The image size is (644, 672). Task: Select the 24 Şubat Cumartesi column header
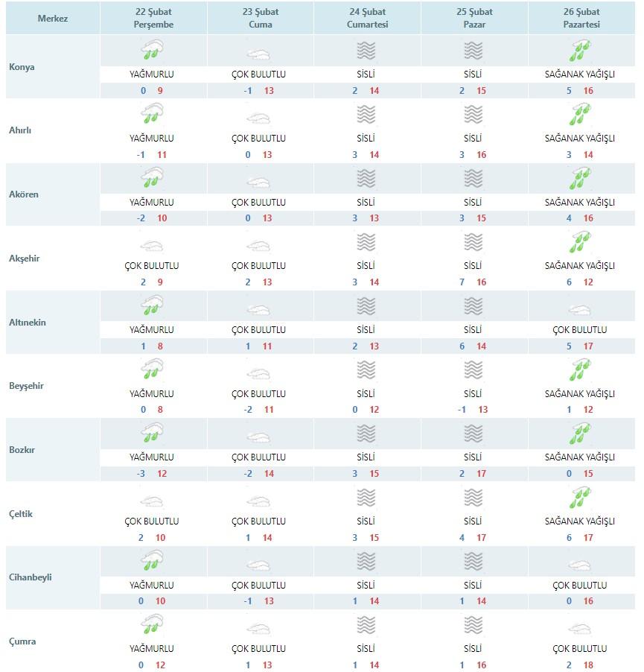pos(367,19)
